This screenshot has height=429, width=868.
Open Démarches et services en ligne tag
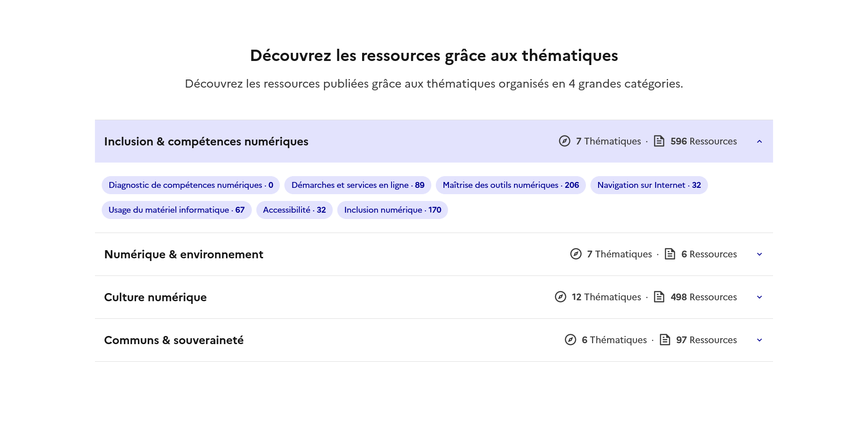click(358, 185)
